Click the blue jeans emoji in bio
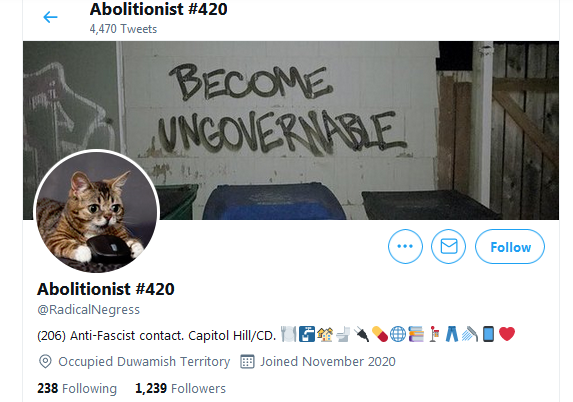Viewport: 573px width, 402px height. pyautogui.click(x=452, y=334)
